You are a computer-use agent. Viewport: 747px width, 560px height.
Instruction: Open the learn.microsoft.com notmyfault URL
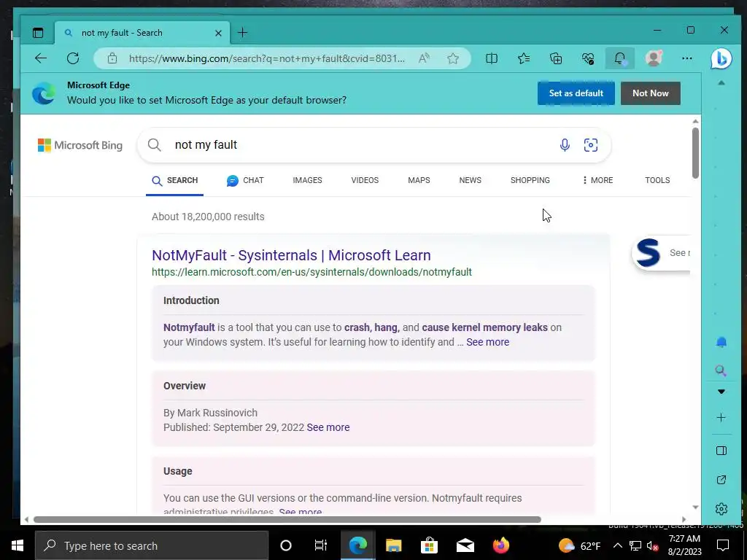pos(311,272)
